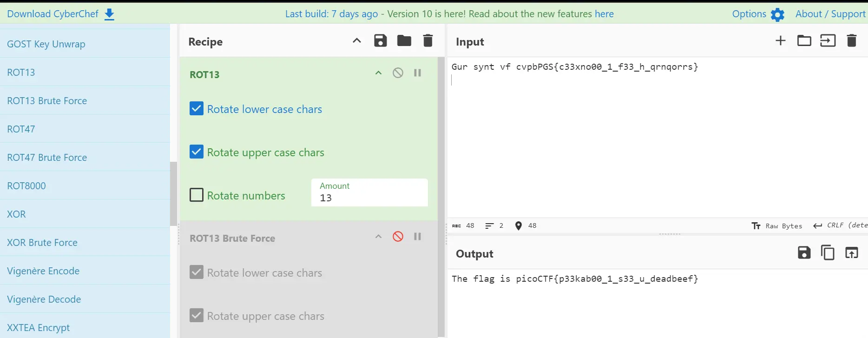Screen dimensions: 868x338
Task: Load a recipe with folder icon
Action: (404, 41)
